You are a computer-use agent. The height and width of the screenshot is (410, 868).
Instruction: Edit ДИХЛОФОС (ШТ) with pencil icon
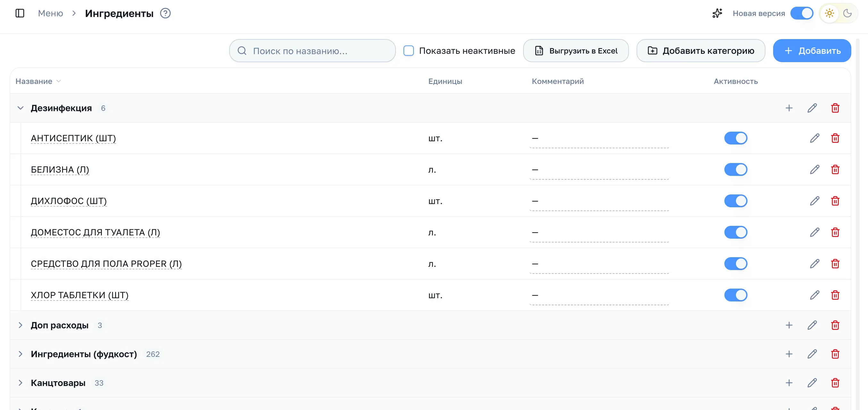click(x=814, y=201)
